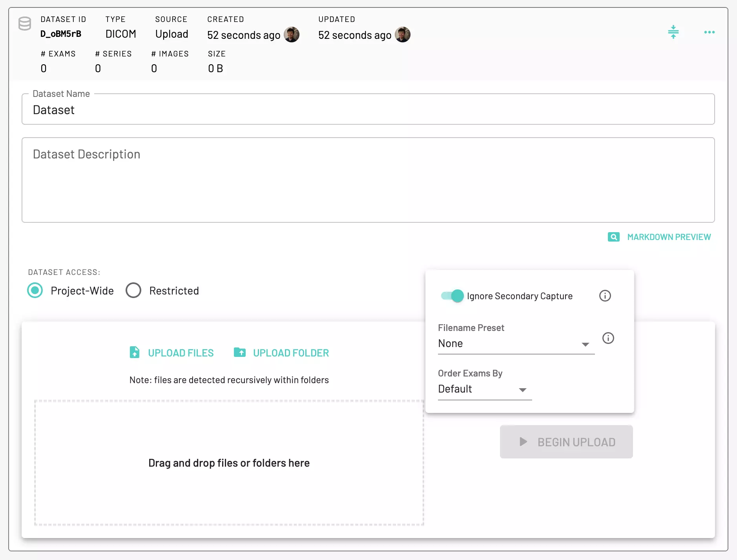Open the Markdown Preview link
Image resolution: width=737 pixels, height=560 pixels.
669,237
